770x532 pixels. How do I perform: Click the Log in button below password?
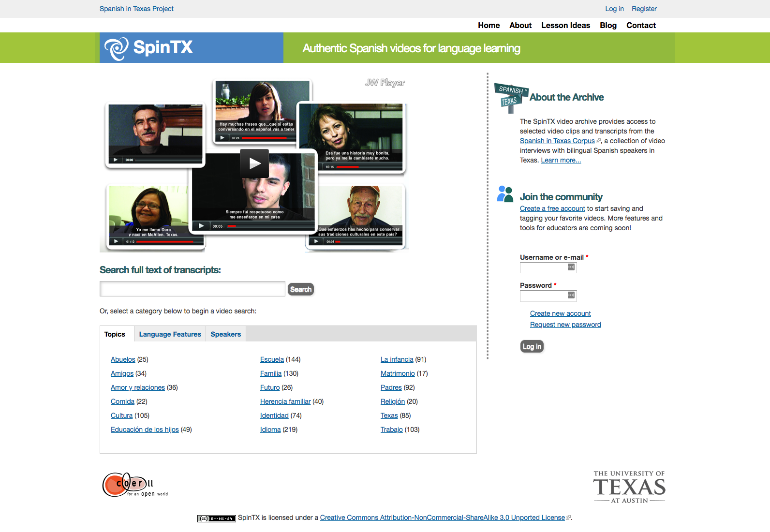(x=532, y=346)
